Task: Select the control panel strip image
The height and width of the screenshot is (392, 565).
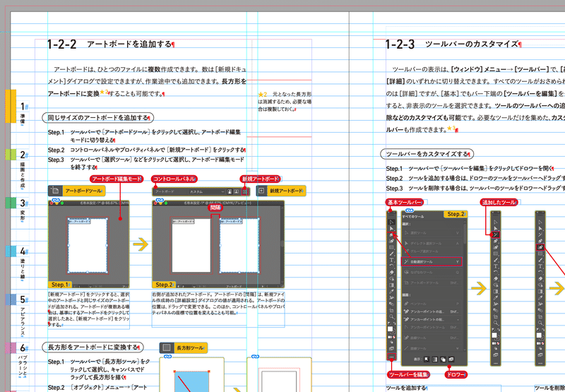Action: (201, 191)
